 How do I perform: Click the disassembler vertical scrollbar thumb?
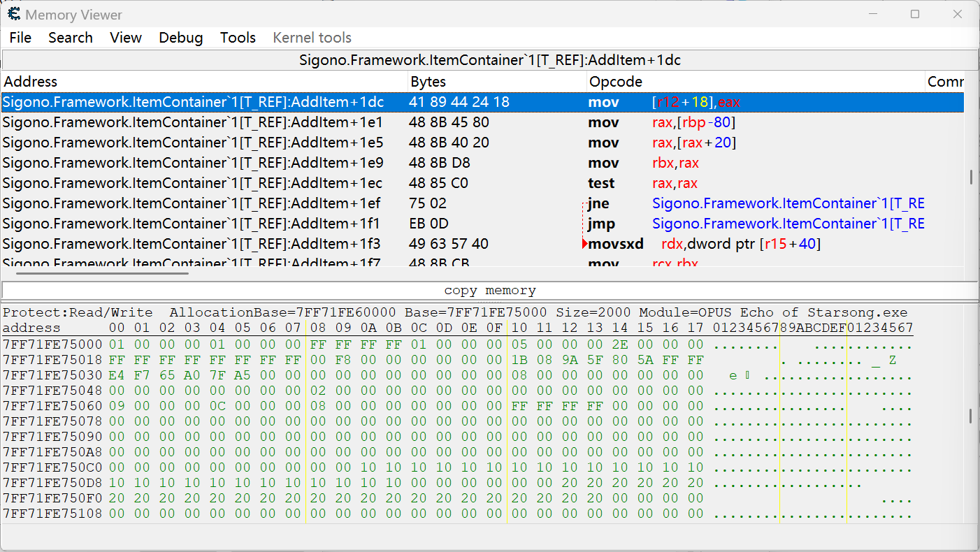(971, 177)
